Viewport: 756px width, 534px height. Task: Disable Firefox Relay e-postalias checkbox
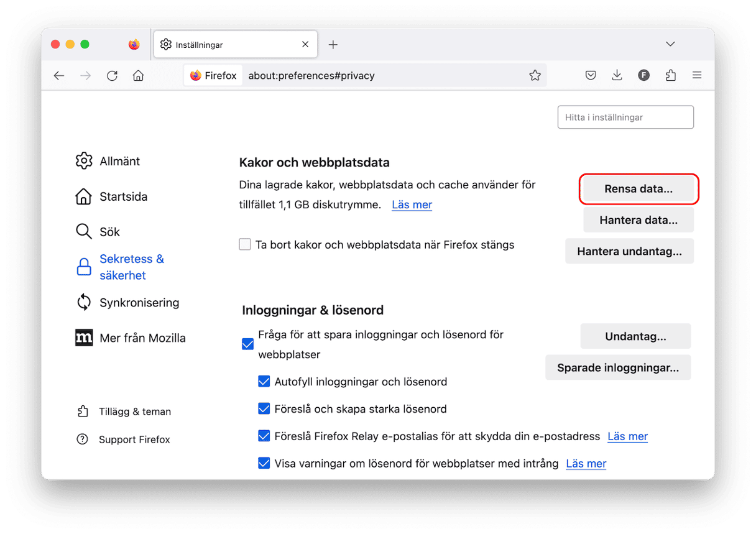click(264, 436)
